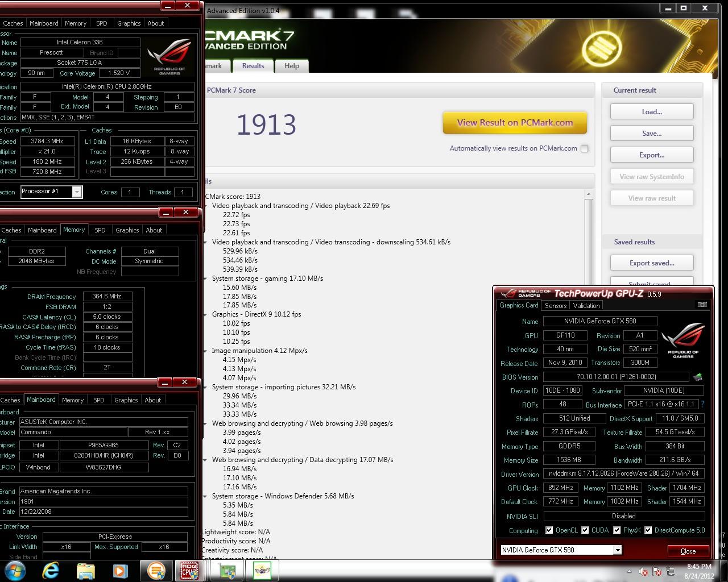Open Windows Media Player from the taskbar

coord(120,571)
